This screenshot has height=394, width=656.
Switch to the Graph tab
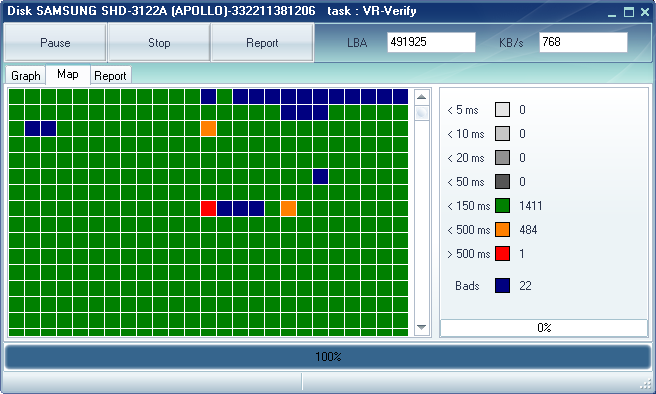click(x=26, y=76)
